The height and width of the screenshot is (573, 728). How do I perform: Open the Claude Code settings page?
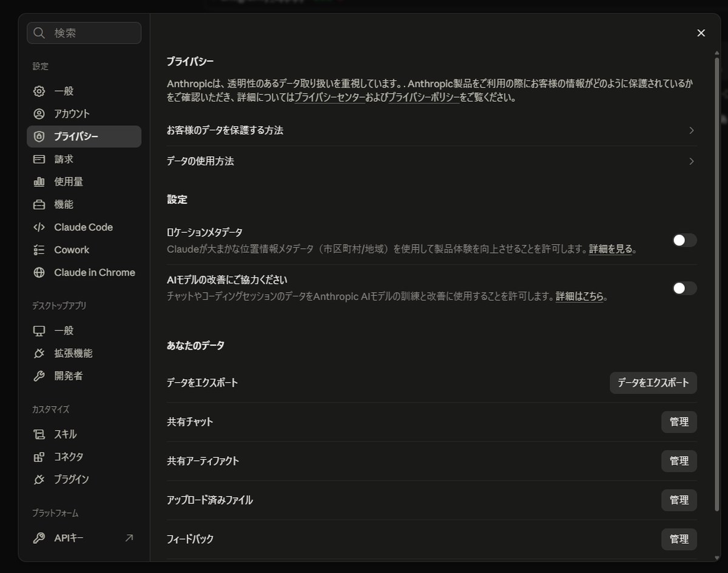point(84,227)
